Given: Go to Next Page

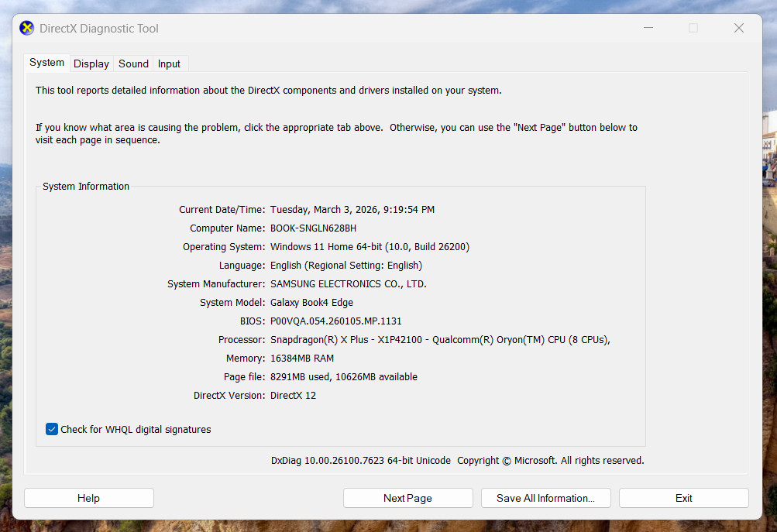Looking at the screenshot, I should coord(407,498).
